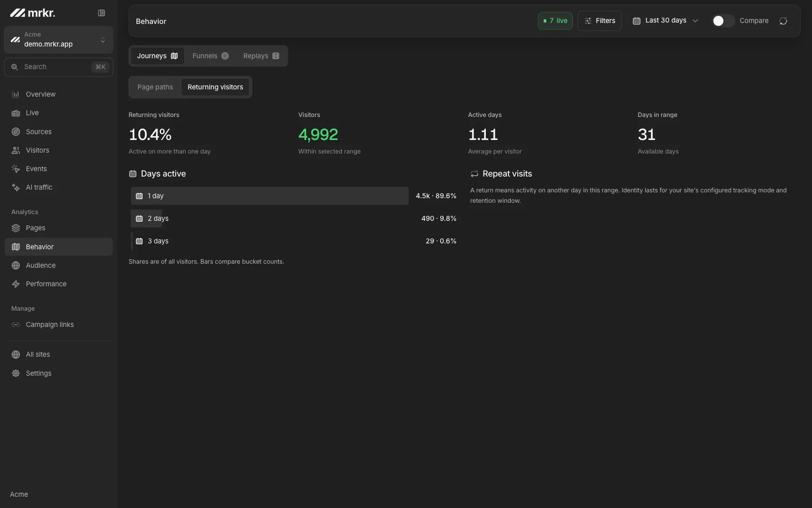Click the 3 days bar row
The width and height of the screenshot is (812, 508).
pyautogui.click(x=294, y=241)
